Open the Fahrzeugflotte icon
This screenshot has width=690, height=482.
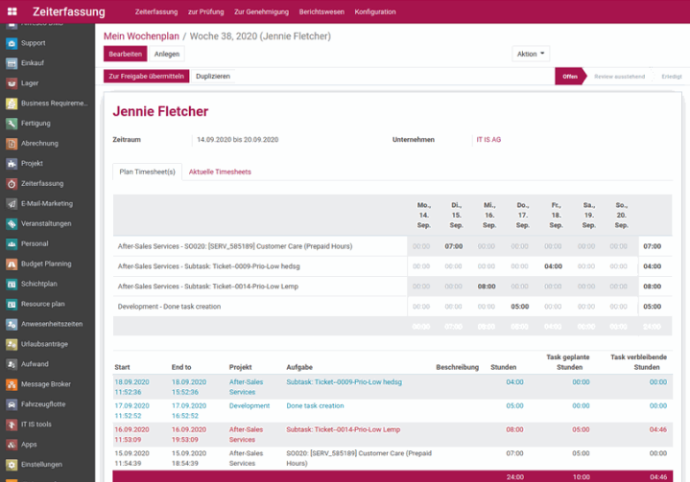coord(10,404)
